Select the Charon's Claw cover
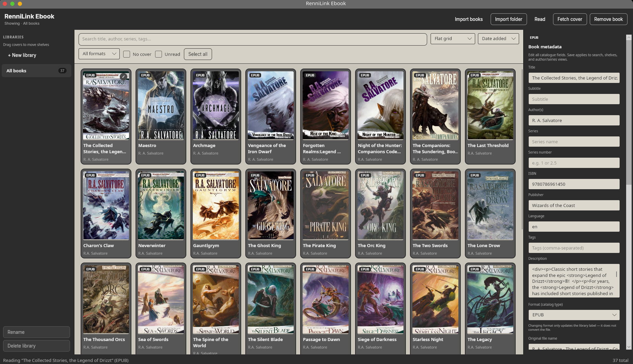 tap(106, 205)
